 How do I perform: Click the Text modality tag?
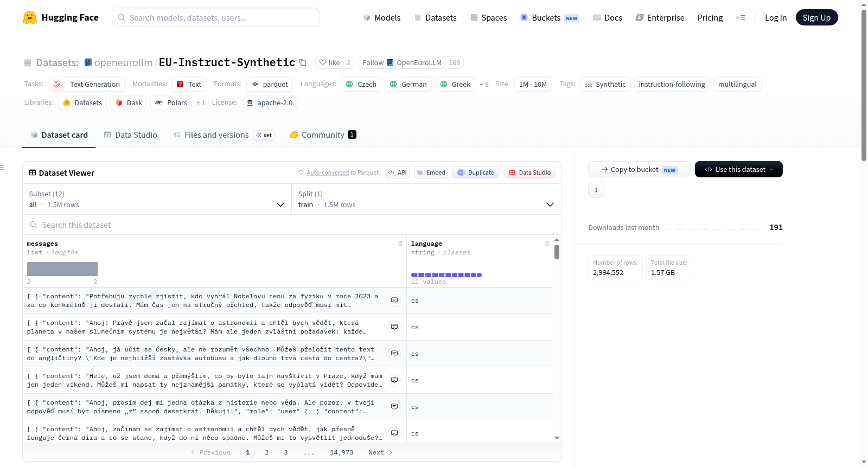coord(189,84)
